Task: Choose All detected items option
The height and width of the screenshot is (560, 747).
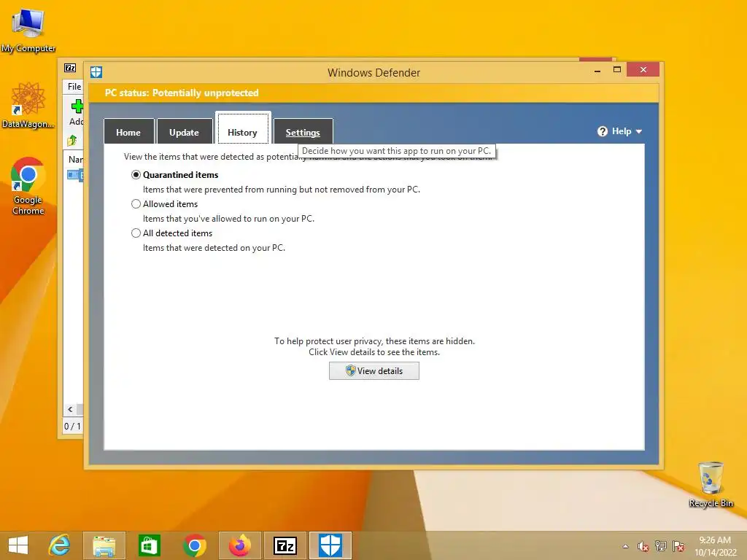Action: (x=136, y=233)
